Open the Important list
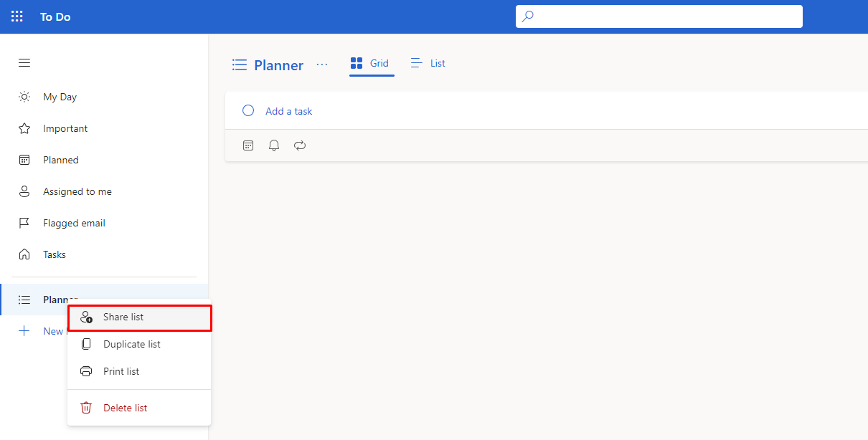Screen dimensions: 868x440 (104, 128)
